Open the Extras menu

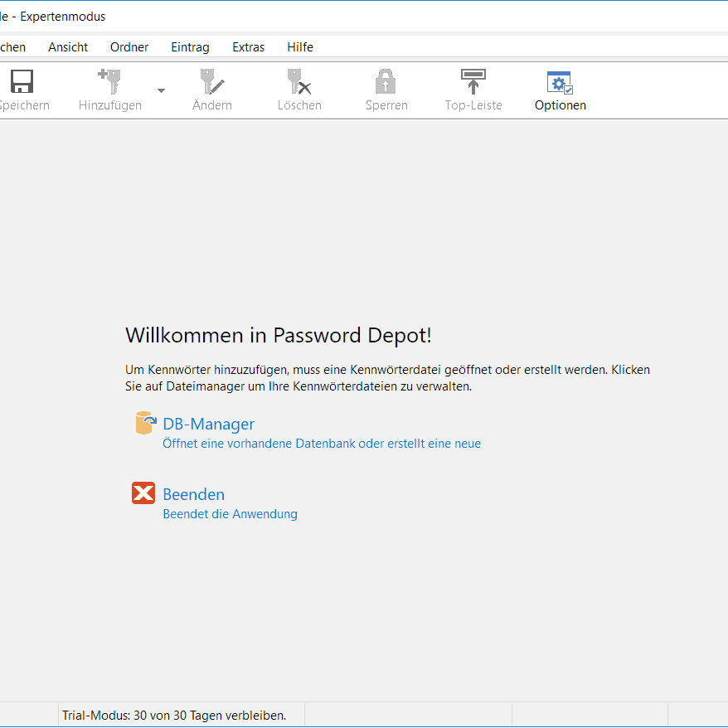pyautogui.click(x=249, y=47)
